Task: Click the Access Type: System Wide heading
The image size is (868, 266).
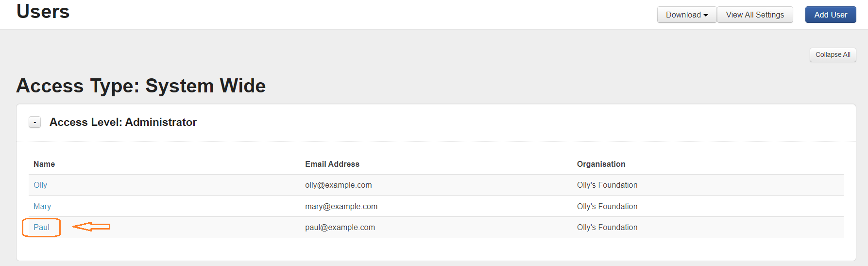Action: [x=141, y=86]
